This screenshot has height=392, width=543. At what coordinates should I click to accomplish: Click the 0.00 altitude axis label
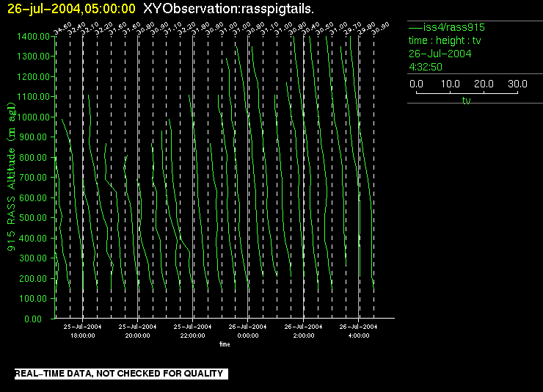click(x=33, y=319)
